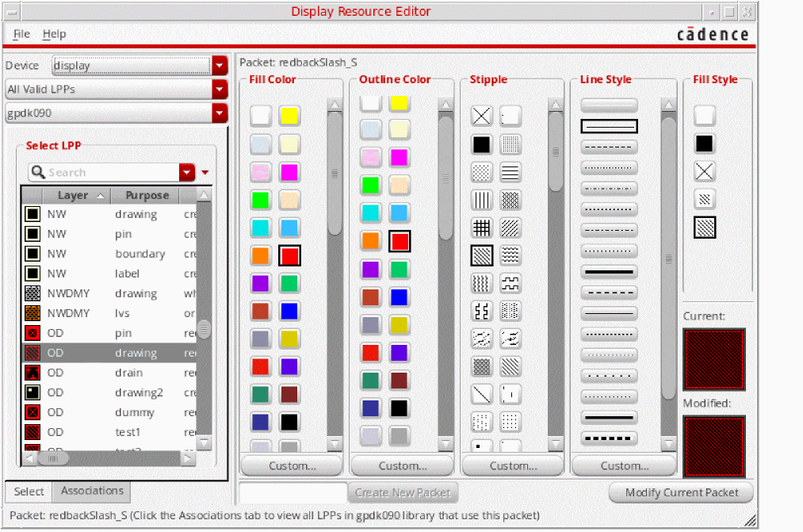803x532 pixels.
Task: Open the All Valid LPPs dropdown
Action: point(220,89)
